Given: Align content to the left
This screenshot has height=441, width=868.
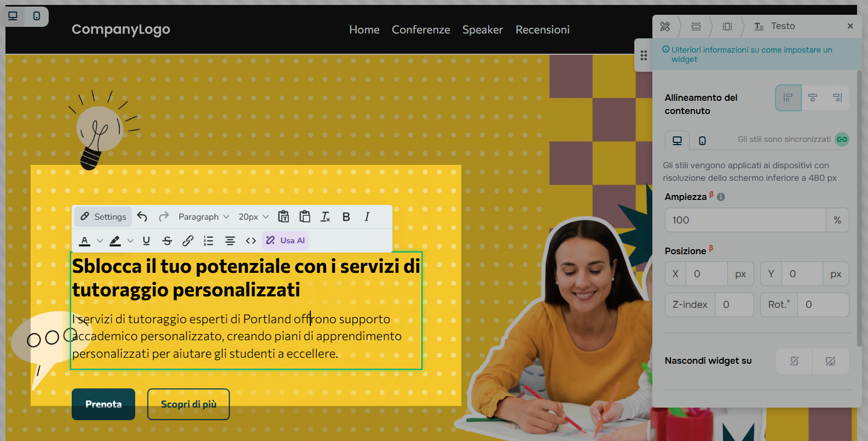Looking at the screenshot, I should tap(788, 98).
